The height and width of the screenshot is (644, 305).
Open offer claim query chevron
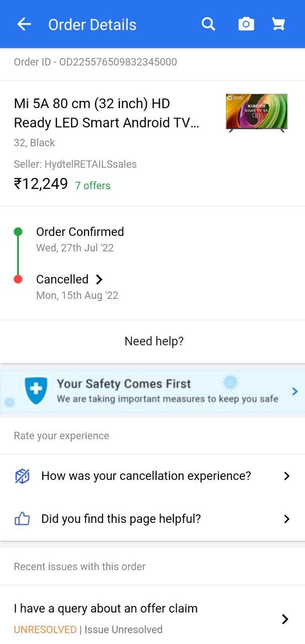285,619
